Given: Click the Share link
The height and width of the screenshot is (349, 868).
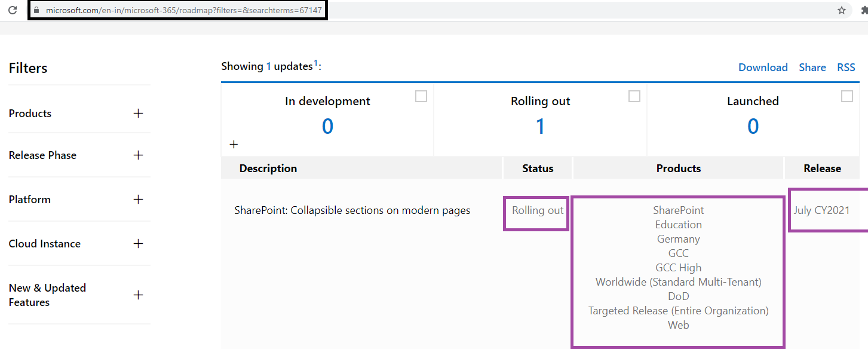Looking at the screenshot, I should click(812, 68).
